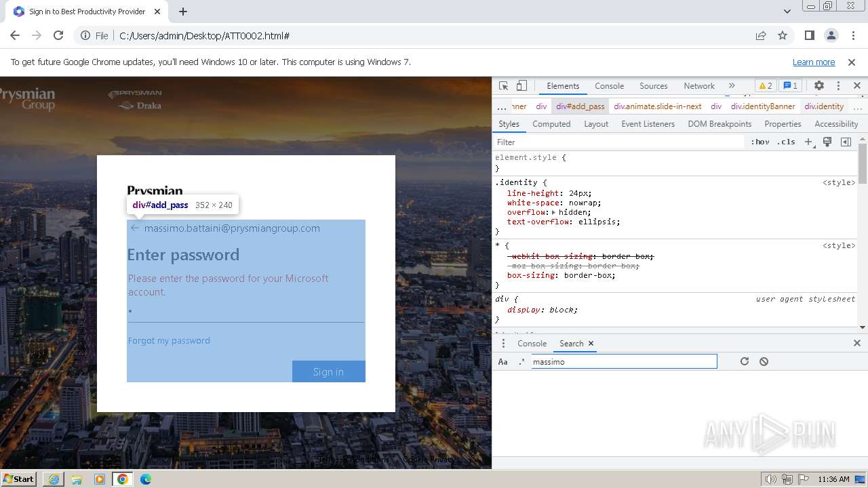
Task: Open the DOM Breakpoints tab
Action: point(719,124)
